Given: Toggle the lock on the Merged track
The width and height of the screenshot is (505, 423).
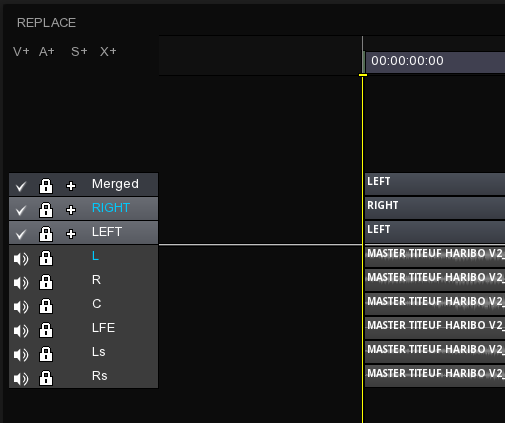Looking at the screenshot, I should tap(46, 186).
